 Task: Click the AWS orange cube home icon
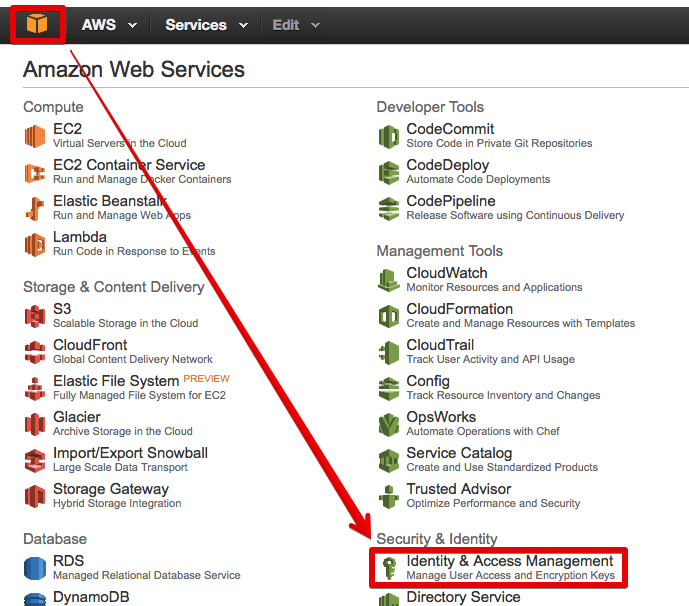pos(37,24)
